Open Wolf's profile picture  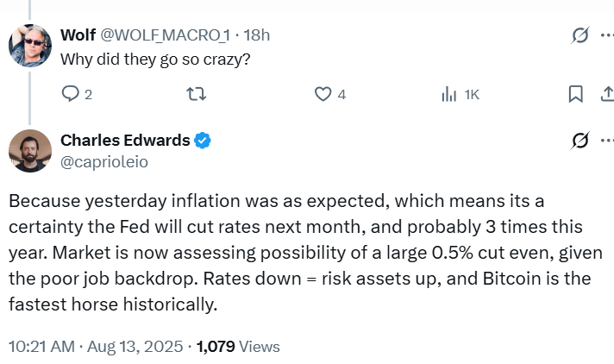(30, 46)
